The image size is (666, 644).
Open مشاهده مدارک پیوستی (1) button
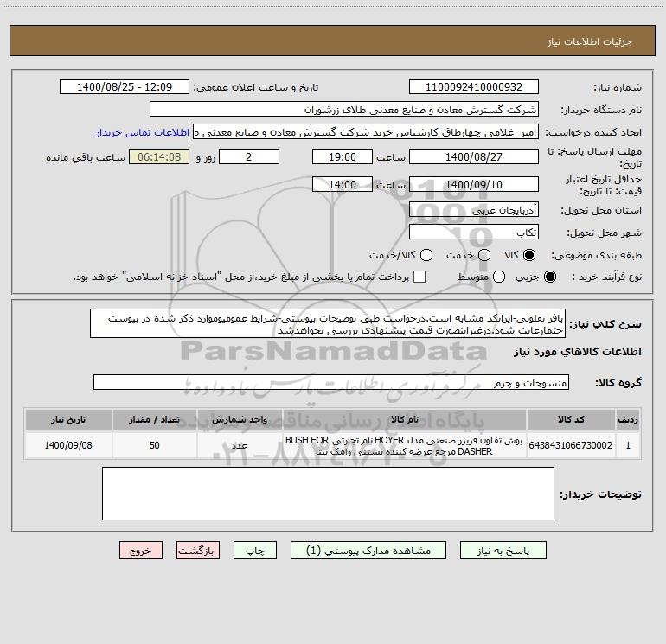pos(368,550)
